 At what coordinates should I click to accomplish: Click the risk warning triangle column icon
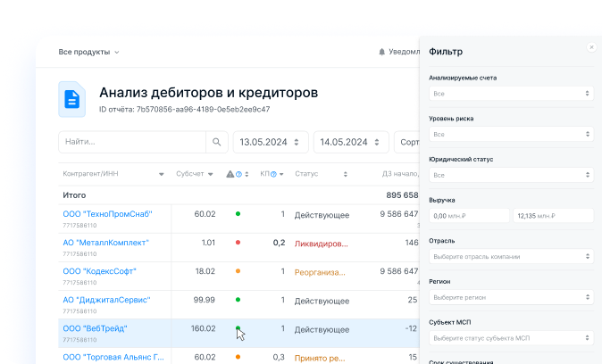230,174
